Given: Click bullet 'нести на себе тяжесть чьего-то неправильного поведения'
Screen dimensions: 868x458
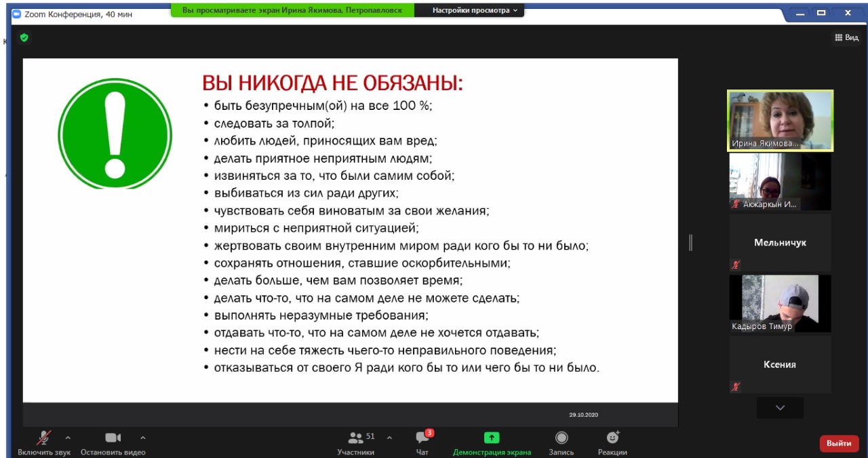Looking at the screenshot, I should coord(385,351).
